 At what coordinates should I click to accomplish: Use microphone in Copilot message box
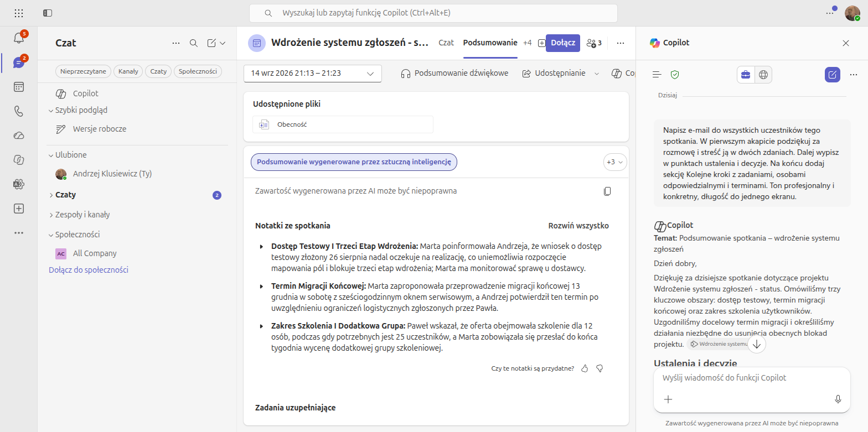(x=838, y=399)
